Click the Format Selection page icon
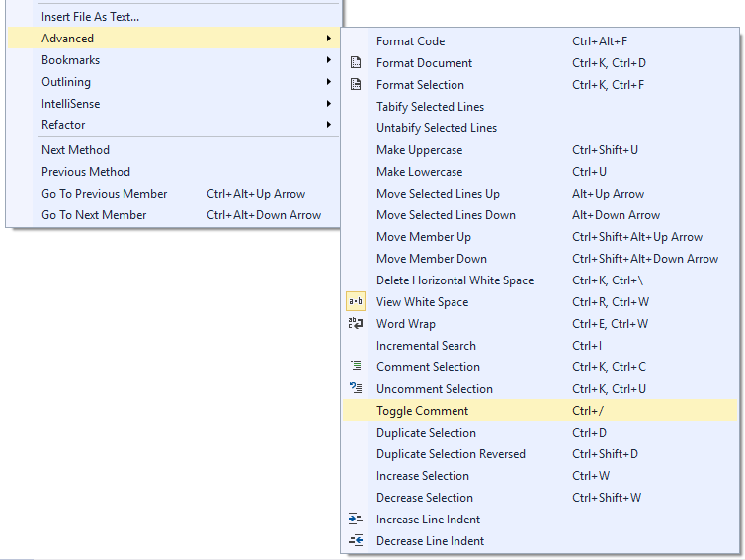Viewport: 745px width, 560px height. (356, 85)
